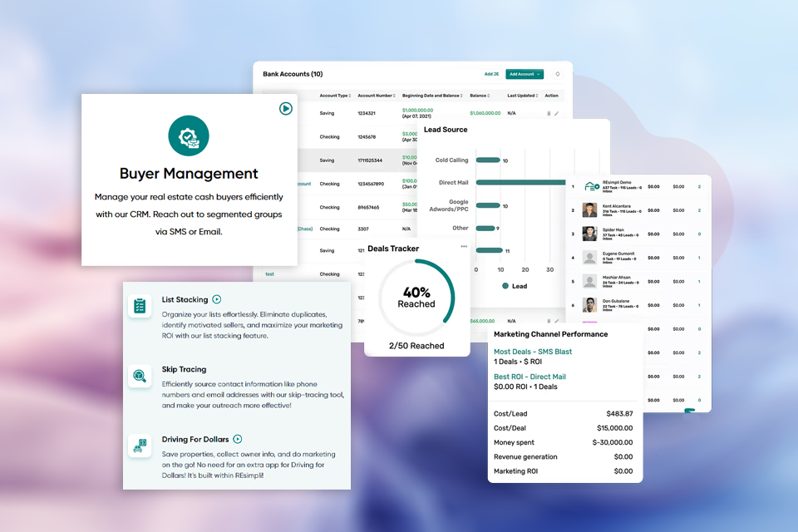The height and width of the screenshot is (532, 798).
Task: Open Bank Accounts table settings icon
Action: [x=558, y=74]
